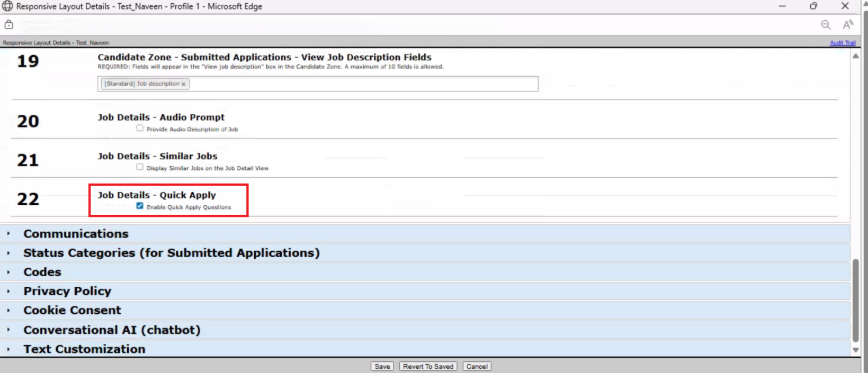
Task: Open the Audit Trail link
Action: click(x=842, y=43)
